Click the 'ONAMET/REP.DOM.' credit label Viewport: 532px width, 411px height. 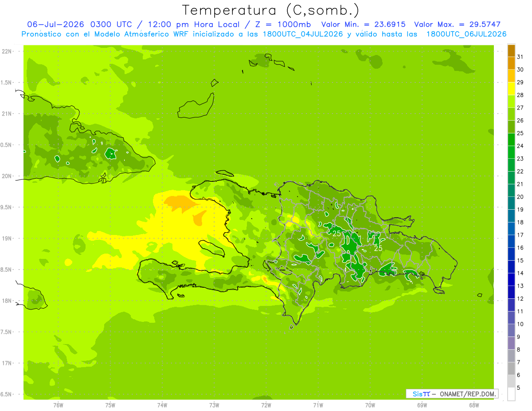point(468,394)
